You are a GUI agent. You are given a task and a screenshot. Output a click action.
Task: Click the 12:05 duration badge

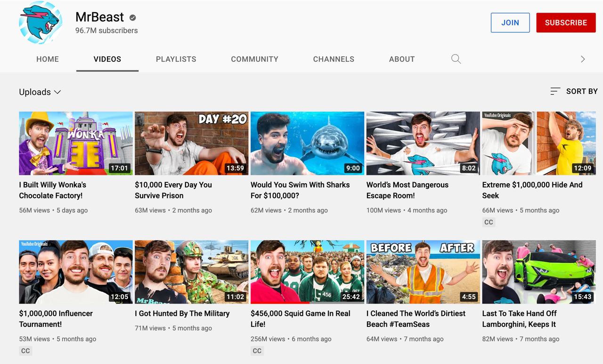[x=119, y=297]
